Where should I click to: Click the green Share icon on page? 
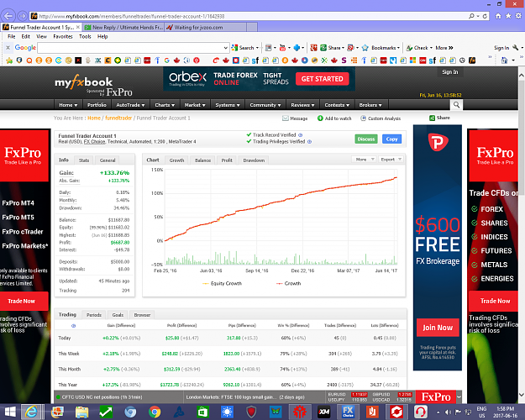click(x=433, y=118)
